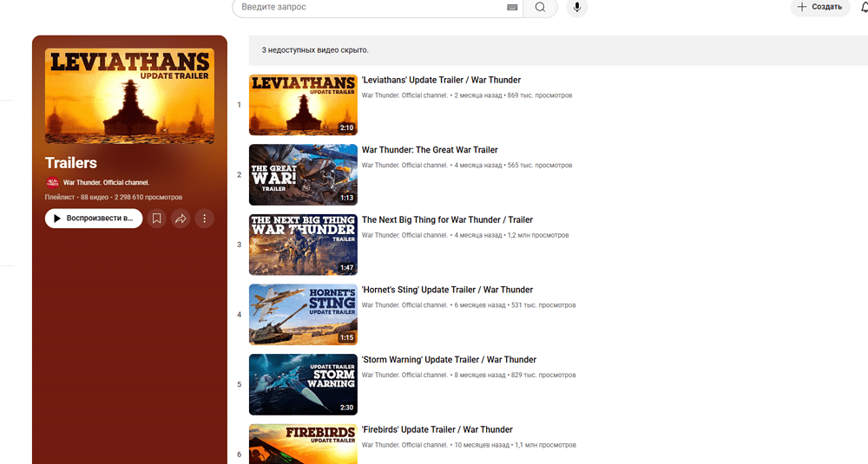
Task: Click the War Thunder channel avatar
Action: coord(52,182)
